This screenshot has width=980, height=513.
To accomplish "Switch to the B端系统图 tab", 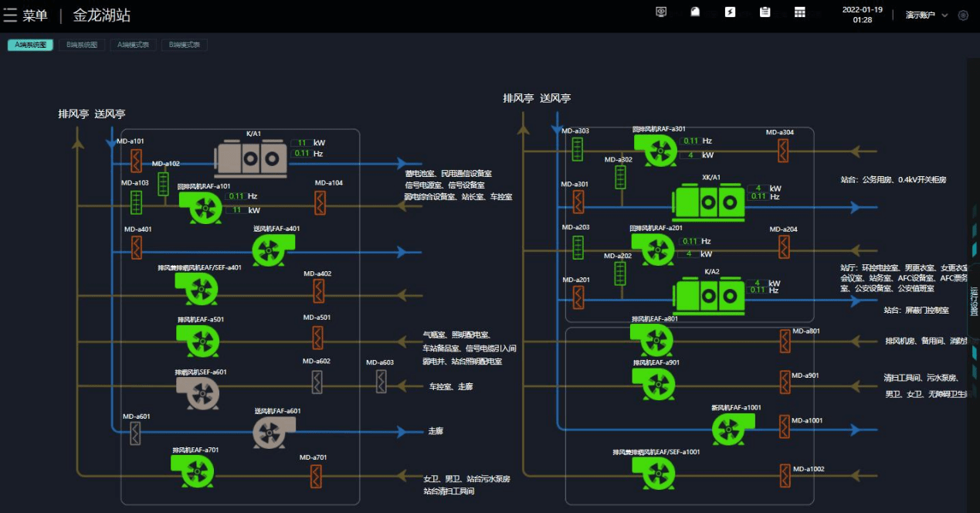I will pos(82,45).
